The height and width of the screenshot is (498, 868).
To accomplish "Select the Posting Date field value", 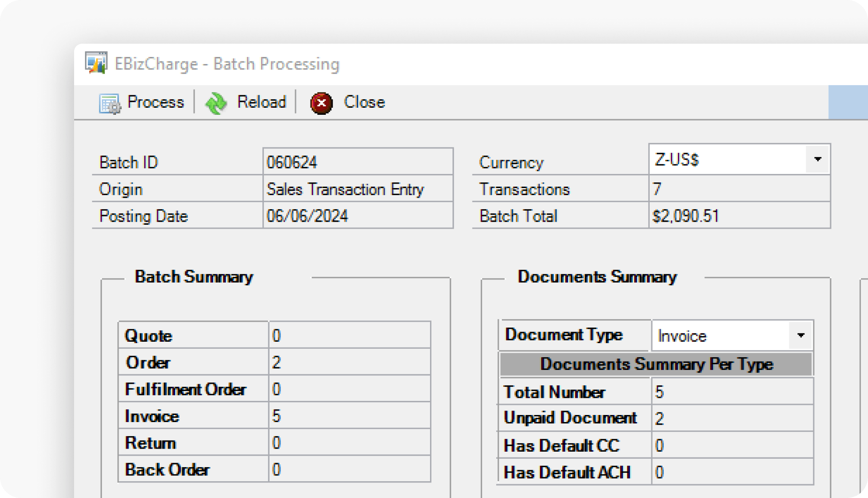I will click(357, 216).
